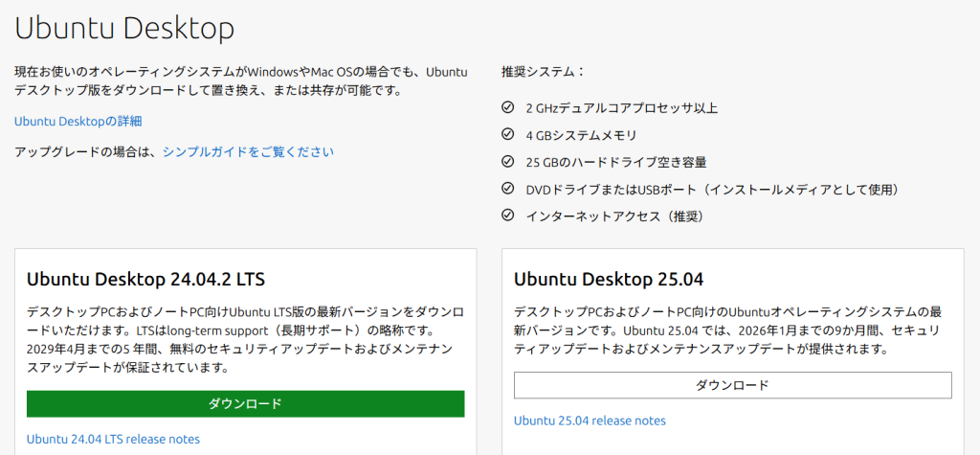Click the "インターネットアクセス（推奨）" requirement text
Image resolution: width=980 pixels, height=455 pixels.
point(614,216)
